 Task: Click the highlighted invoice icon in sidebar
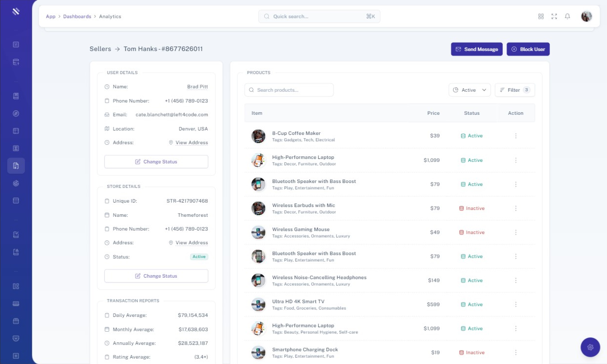coord(16,166)
